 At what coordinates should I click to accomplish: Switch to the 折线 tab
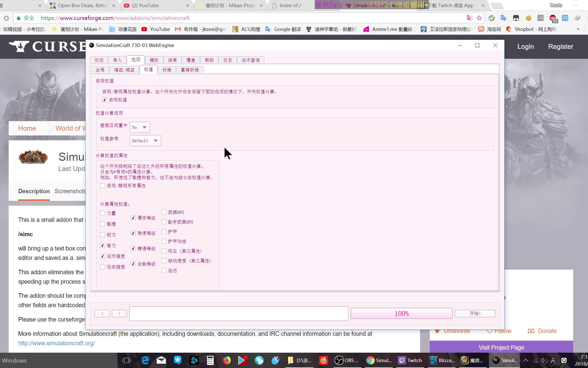[x=167, y=70]
